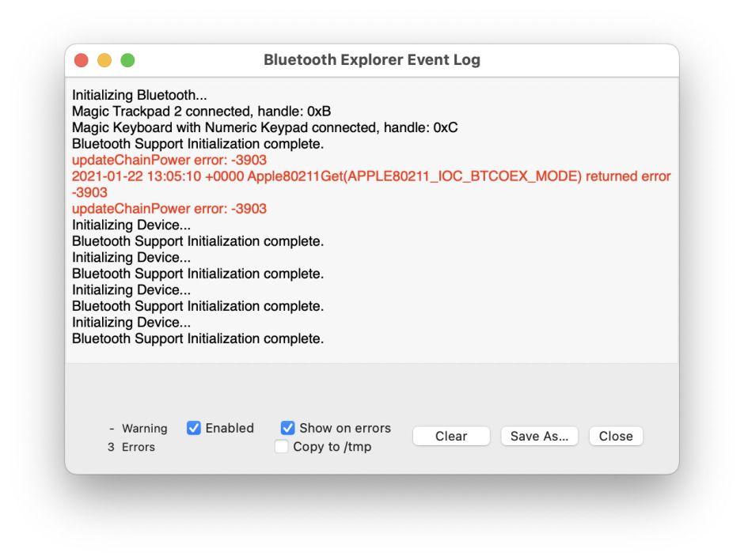
Task: Click the Bluetooth Explorer Event Log title
Action: (x=372, y=59)
